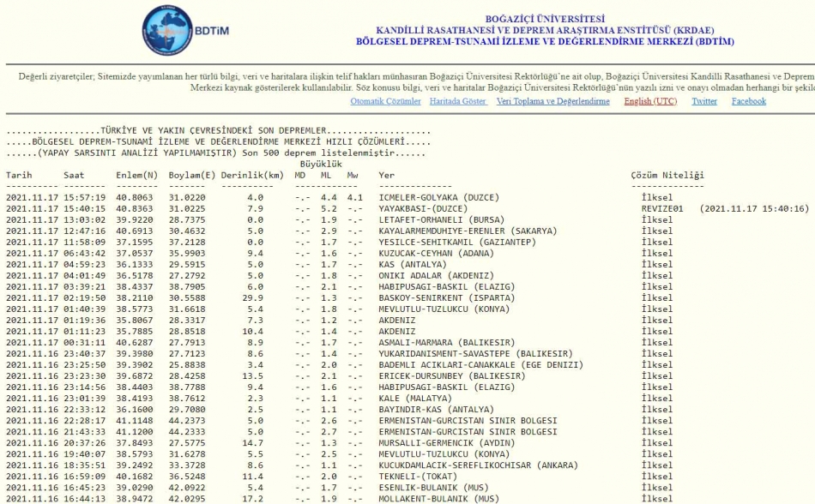Click the longitude value 31.0225
This screenshot has width=815, height=504.
pos(187,208)
